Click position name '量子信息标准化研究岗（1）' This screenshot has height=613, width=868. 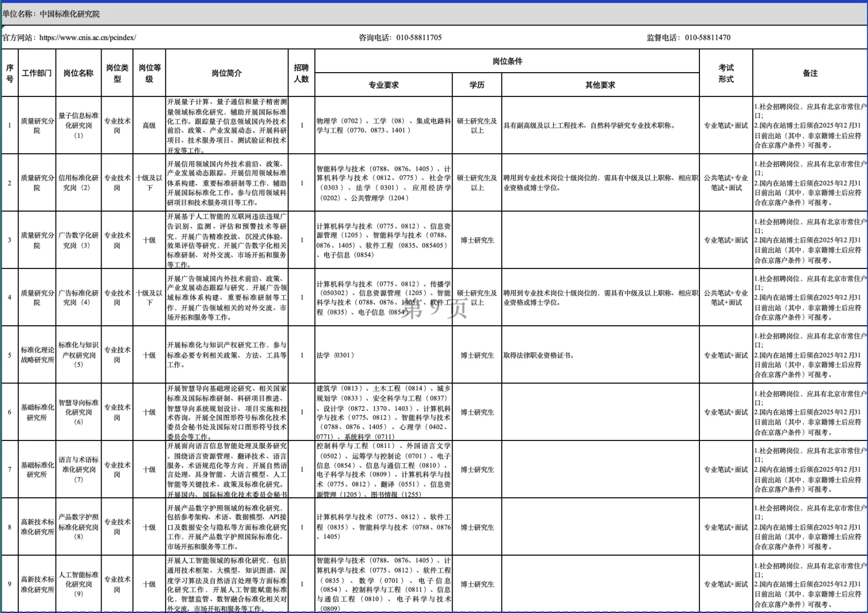pyautogui.click(x=78, y=125)
